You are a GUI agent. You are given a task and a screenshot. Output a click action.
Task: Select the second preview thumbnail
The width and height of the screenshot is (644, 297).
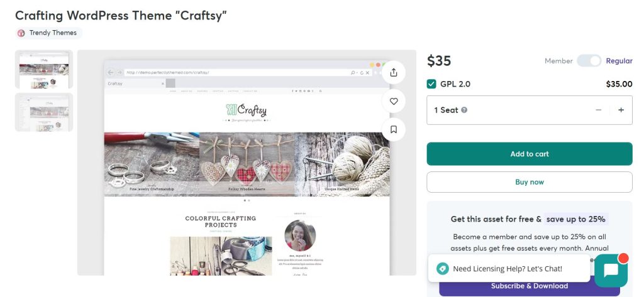[44, 112]
